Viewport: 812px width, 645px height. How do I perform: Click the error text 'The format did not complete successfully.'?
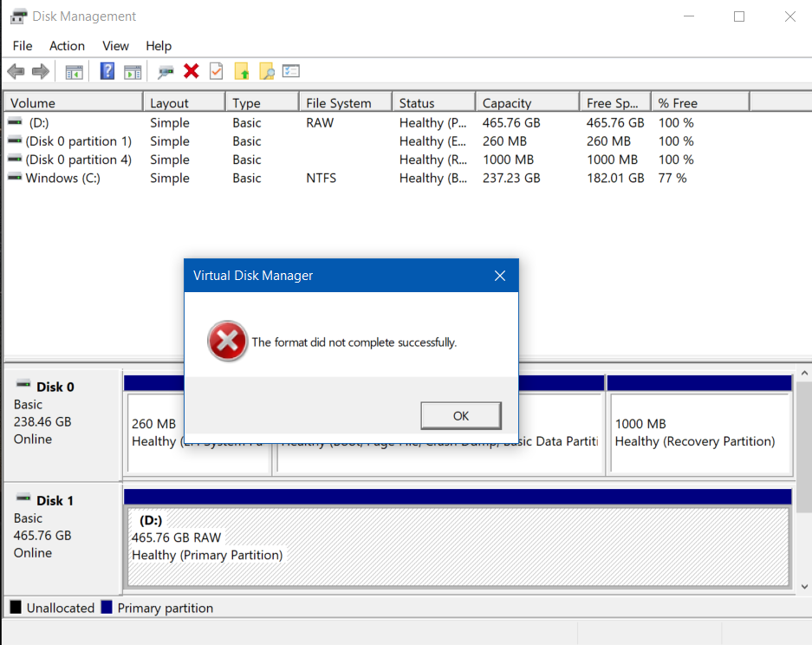tap(354, 342)
